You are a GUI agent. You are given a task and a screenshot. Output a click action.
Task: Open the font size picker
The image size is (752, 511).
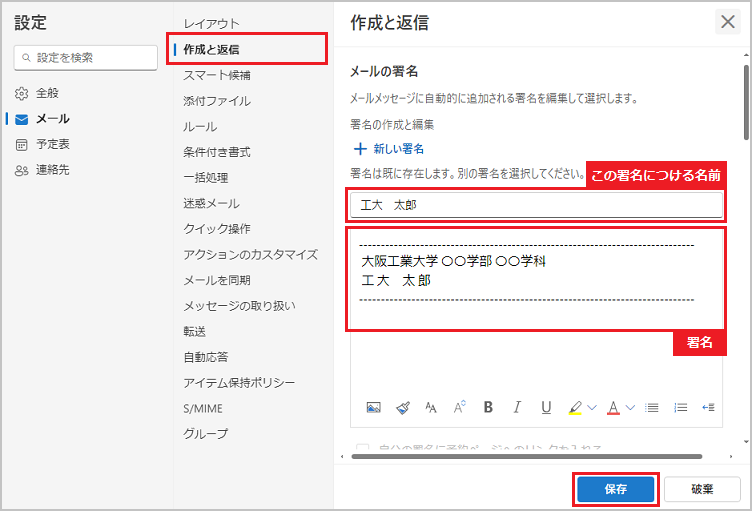[460, 407]
